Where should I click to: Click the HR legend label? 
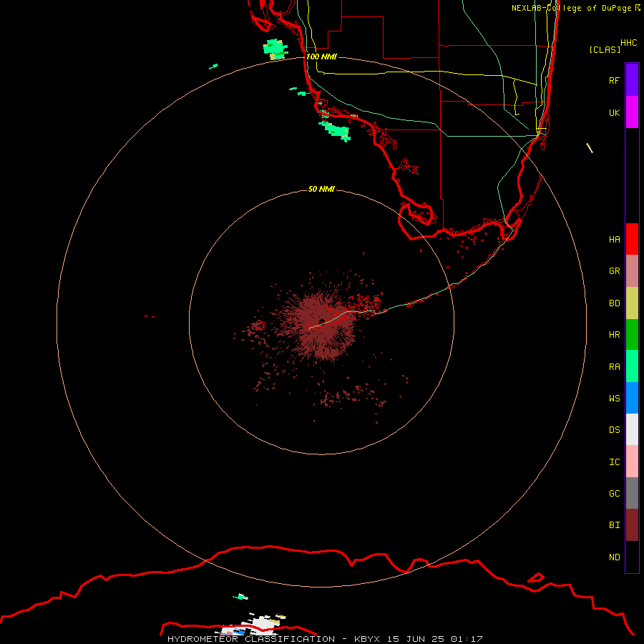[x=614, y=335]
